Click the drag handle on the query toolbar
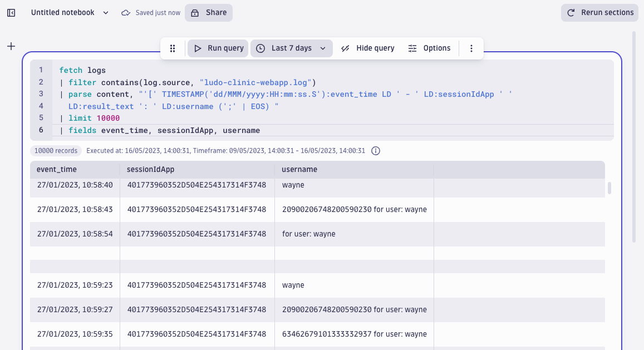644x350 pixels. 173,48
